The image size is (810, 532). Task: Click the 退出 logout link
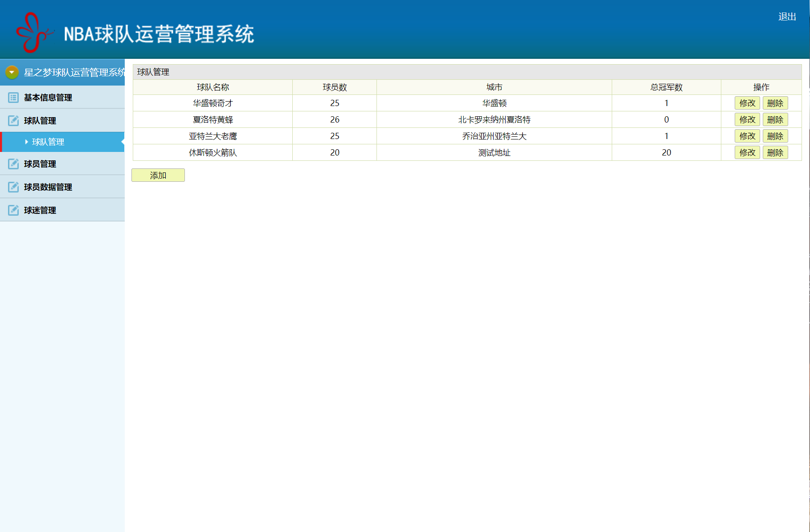[787, 16]
